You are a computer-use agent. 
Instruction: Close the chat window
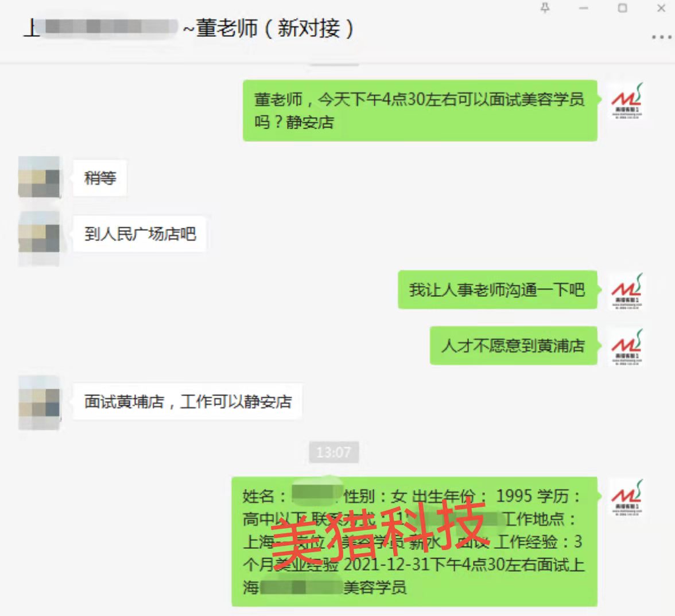(661, 7)
